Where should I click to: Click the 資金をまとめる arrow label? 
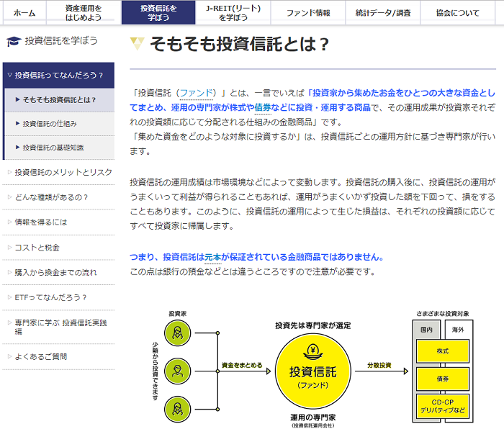242,366
